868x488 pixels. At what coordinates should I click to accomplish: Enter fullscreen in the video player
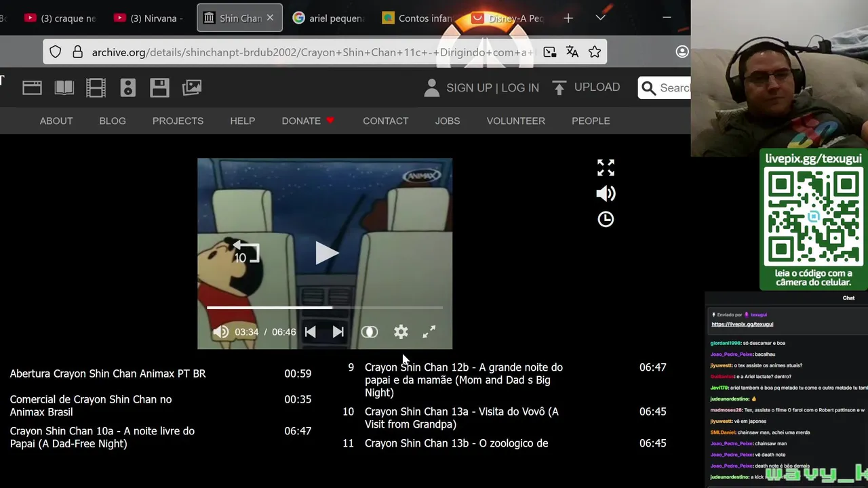click(x=429, y=332)
